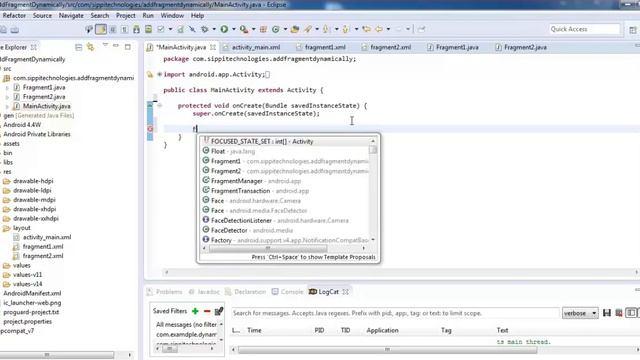Click the Back navigation yellow arrow
The width and height of the screenshot is (640, 360).
(x=379, y=29)
